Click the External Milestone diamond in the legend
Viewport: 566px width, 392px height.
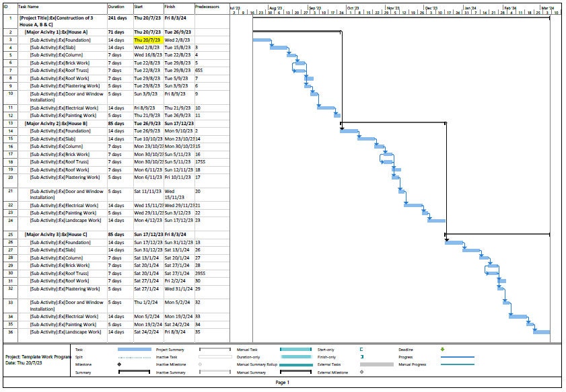[361, 373]
